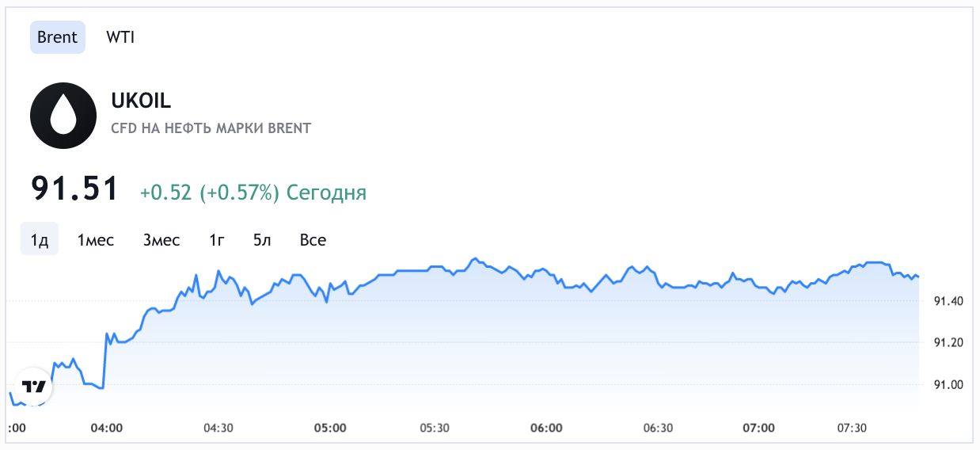Click the 04:00 time axis label
Screen dimensions: 980x450
(107, 428)
